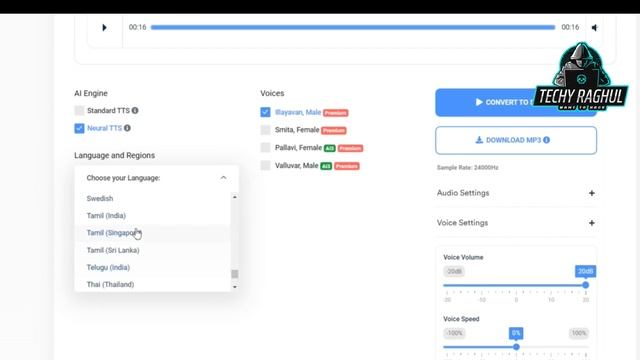Expand the Voice Settings section
The width and height of the screenshot is (640, 360).
(516, 223)
